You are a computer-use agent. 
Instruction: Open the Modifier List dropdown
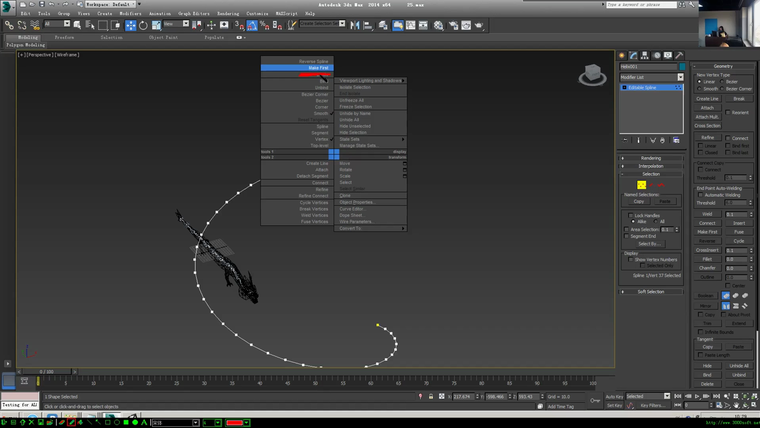[650, 77]
